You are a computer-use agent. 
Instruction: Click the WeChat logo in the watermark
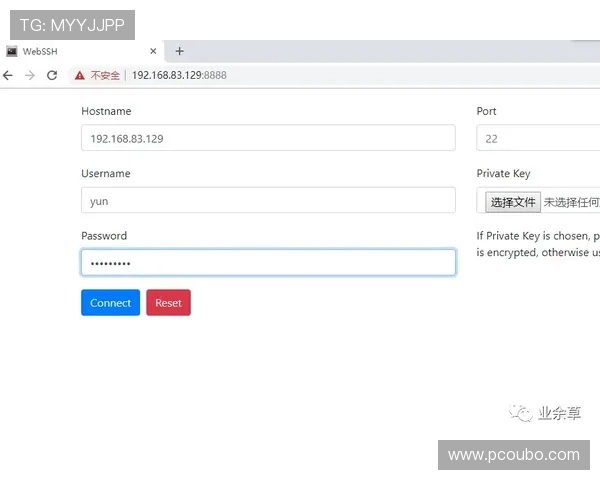(520, 413)
